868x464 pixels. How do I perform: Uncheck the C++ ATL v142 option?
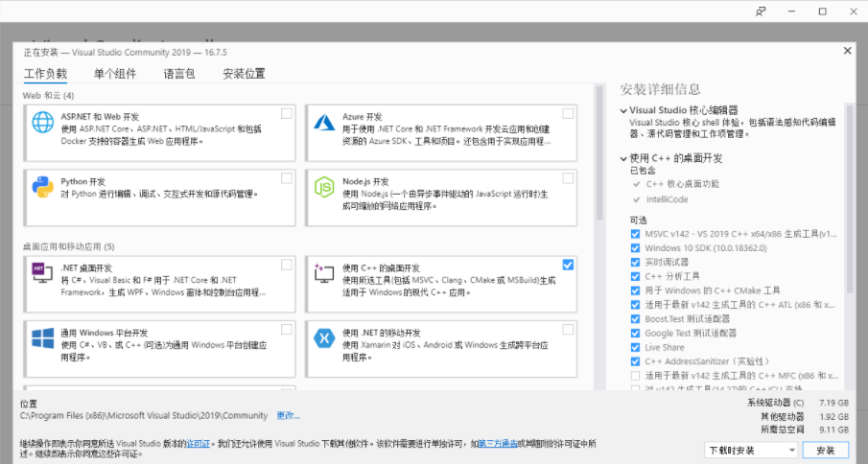coord(635,305)
